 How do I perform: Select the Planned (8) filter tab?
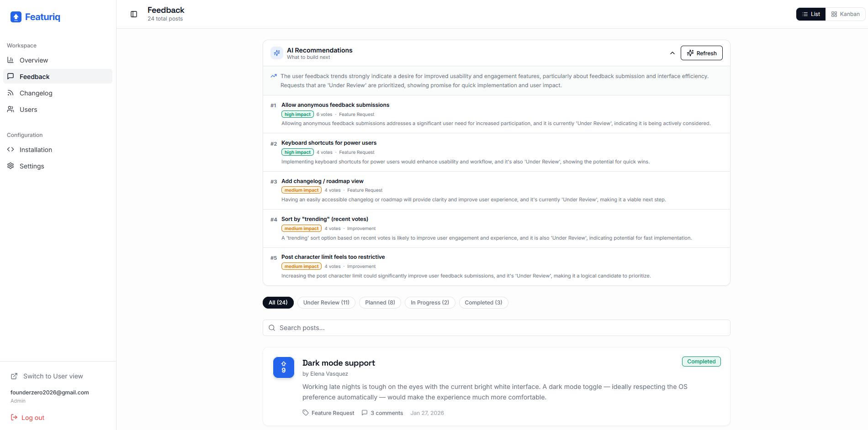coord(380,303)
